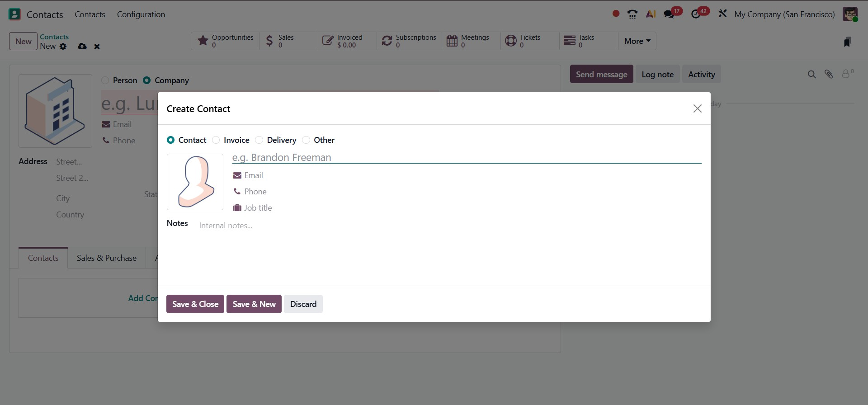The height and width of the screenshot is (405, 868).
Task: Discard changes with the X icon
Action: 97,46
